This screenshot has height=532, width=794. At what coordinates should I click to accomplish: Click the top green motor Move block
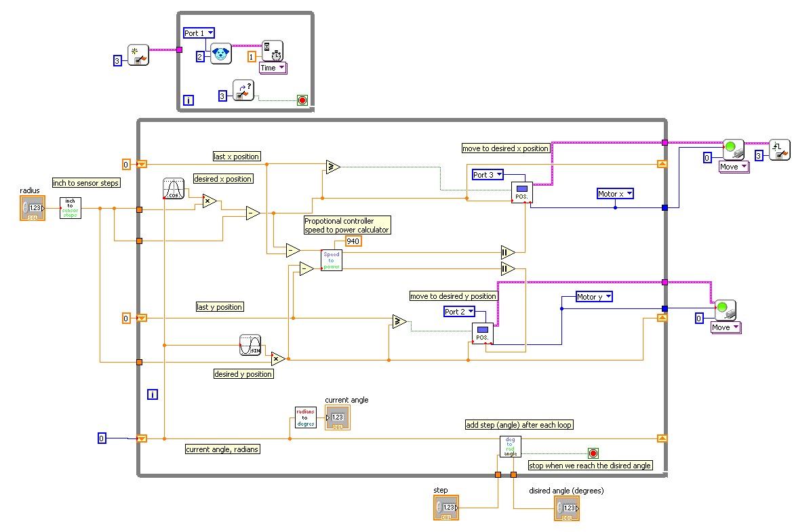pyautogui.click(x=733, y=150)
